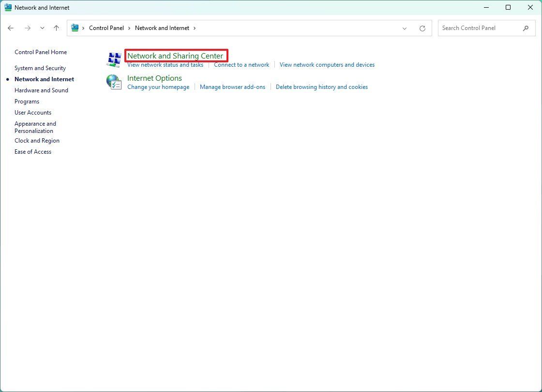The height and width of the screenshot is (392, 542).
Task: Focus the Search Control Panel field
Action: pyautogui.click(x=481, y=28)
